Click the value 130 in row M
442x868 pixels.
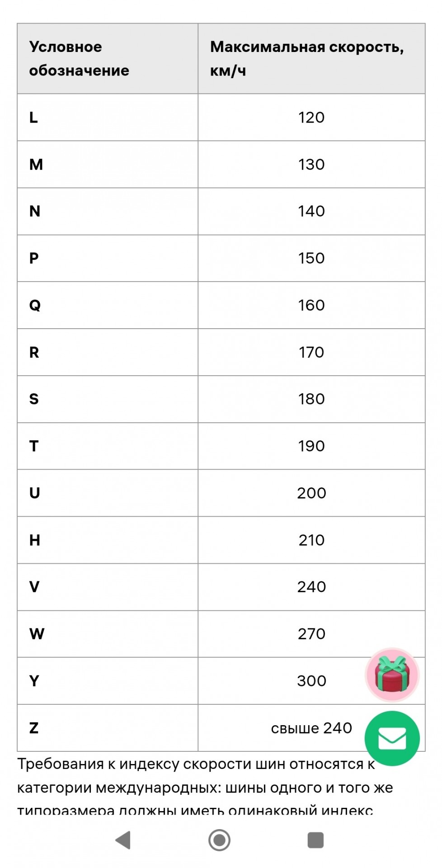(311, 165)
